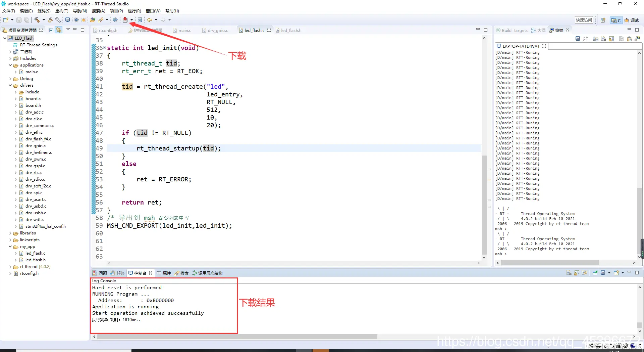Image resolution: width=644 pixels, height=352 pixels.
Task: Toggle the show command input field icon
Action: (x=596, y=39)
